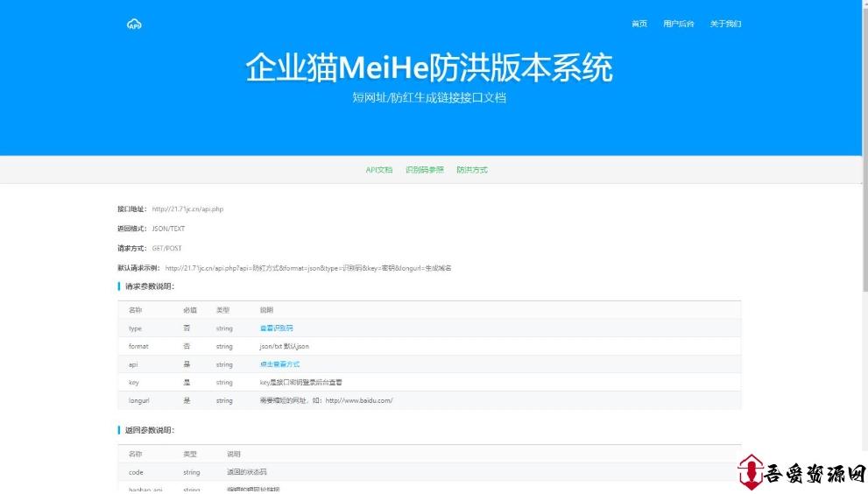The image size is (868, 494).
Task: Click the heading 企业猫MeiHe防洪版本系统
Action: tap(429, 67)
